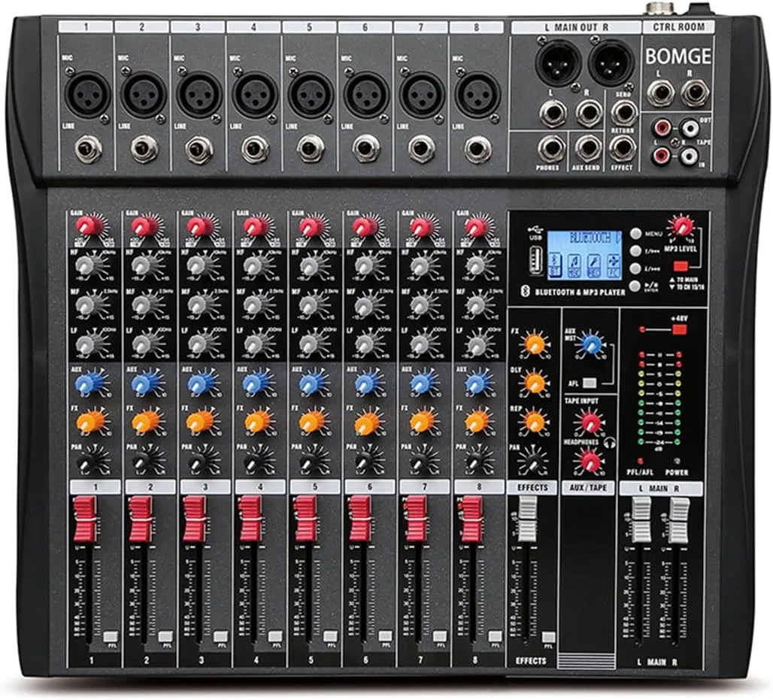This screenshot has width=773, height=700.
Task: Click the channel 2 HF equalizer knob
Action: (145, 265)
